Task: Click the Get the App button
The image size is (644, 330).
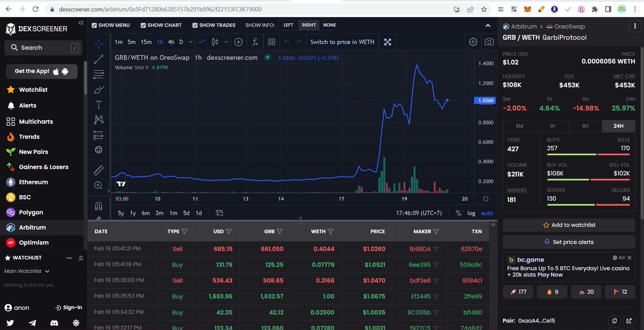Action: tap(42, 71)
